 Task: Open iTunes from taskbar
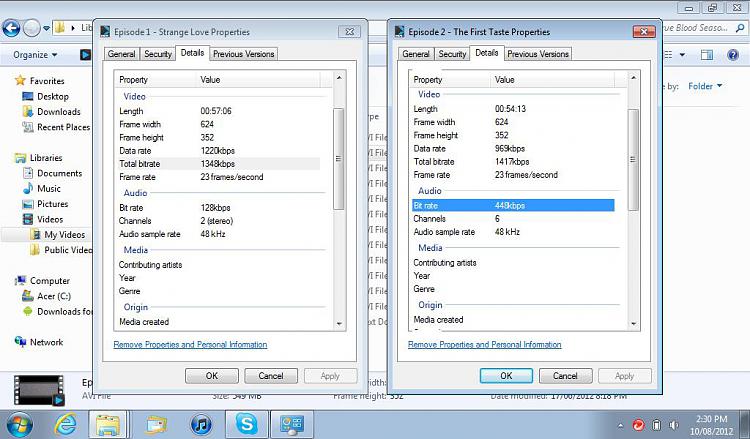[201, 425]
